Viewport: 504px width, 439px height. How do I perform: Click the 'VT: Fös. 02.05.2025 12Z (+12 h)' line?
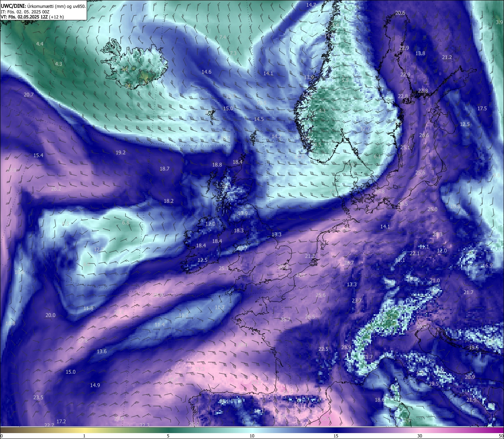point(32,17)
